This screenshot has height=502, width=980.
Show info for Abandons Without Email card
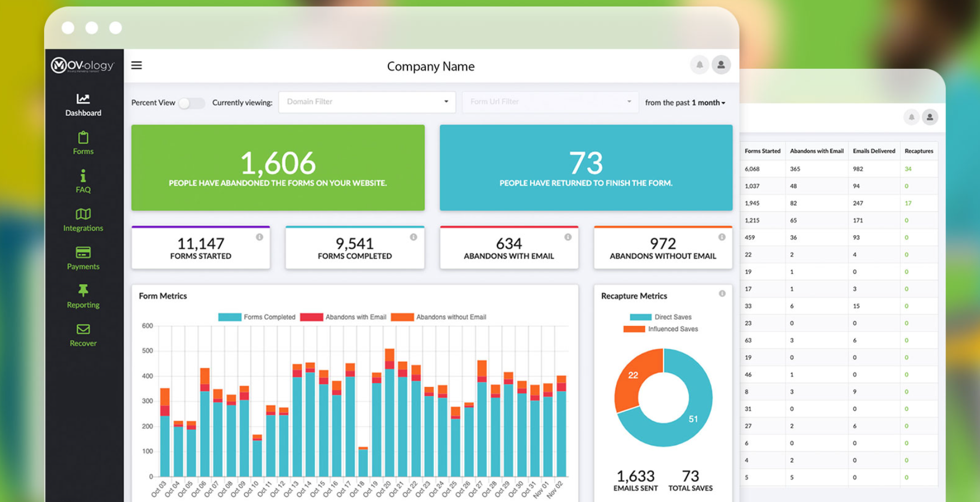[722, 237]
